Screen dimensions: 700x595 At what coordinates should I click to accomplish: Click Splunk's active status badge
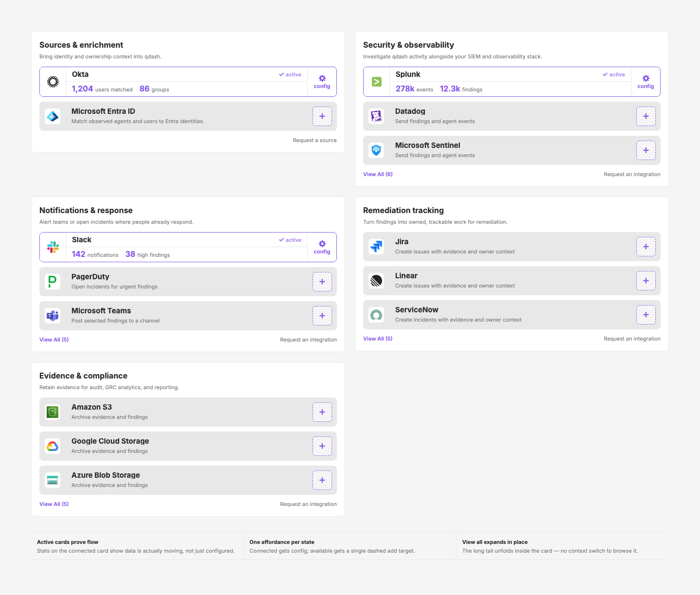614,74
